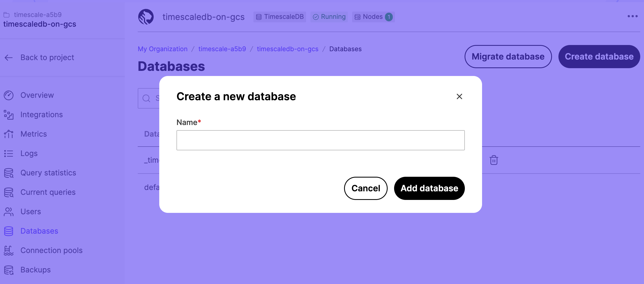Click the TimescaleDB service logo icon

pos(146,17)
